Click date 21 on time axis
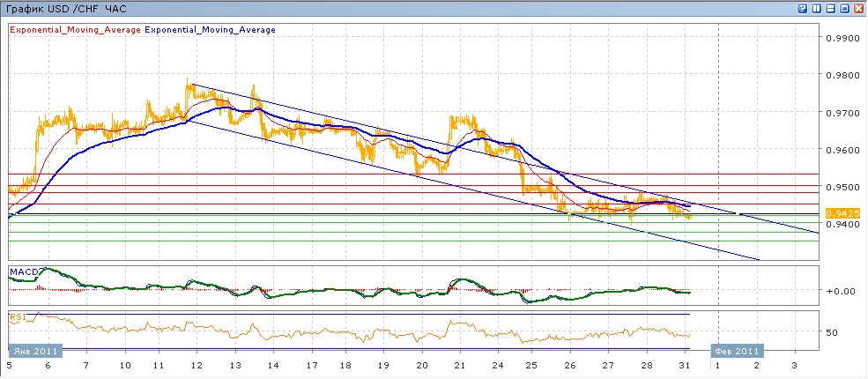The image size is (868, 379). pos(460,365)
